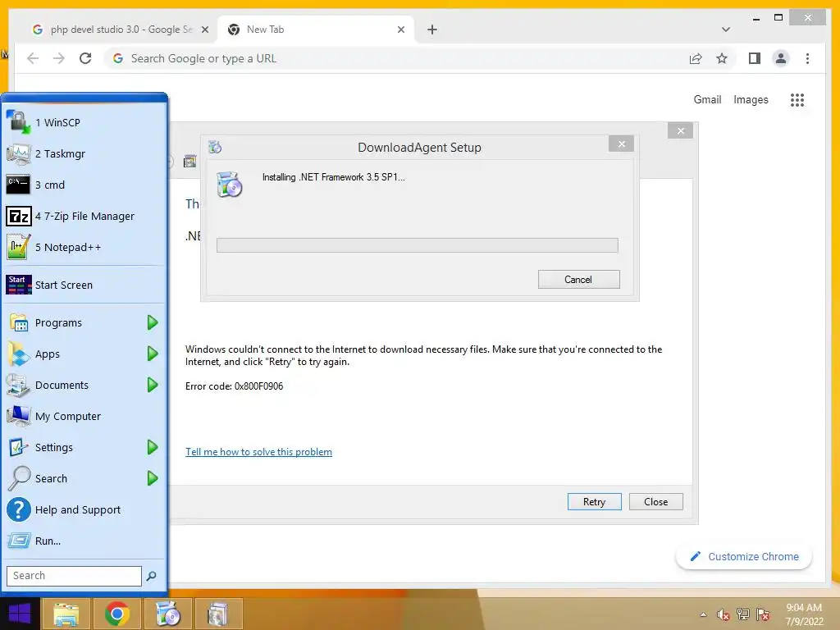Cancel the .NET Framework installation
The height and width of the screenshot is (630, 840).
[578, 280]
